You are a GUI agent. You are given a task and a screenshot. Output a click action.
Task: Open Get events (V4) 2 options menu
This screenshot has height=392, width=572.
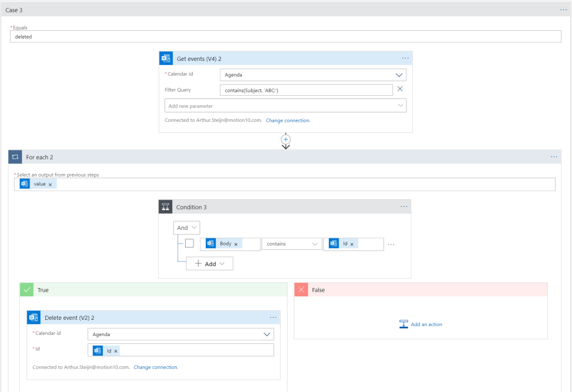[x=405, y=58]
